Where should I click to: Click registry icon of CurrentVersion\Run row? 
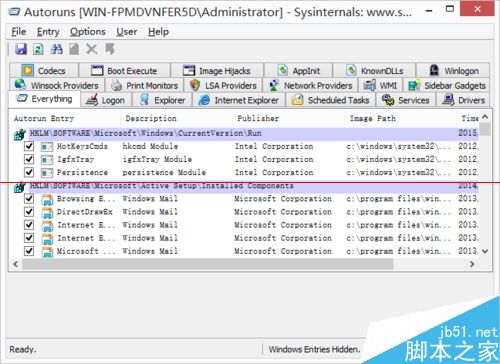tap(20, 134)
